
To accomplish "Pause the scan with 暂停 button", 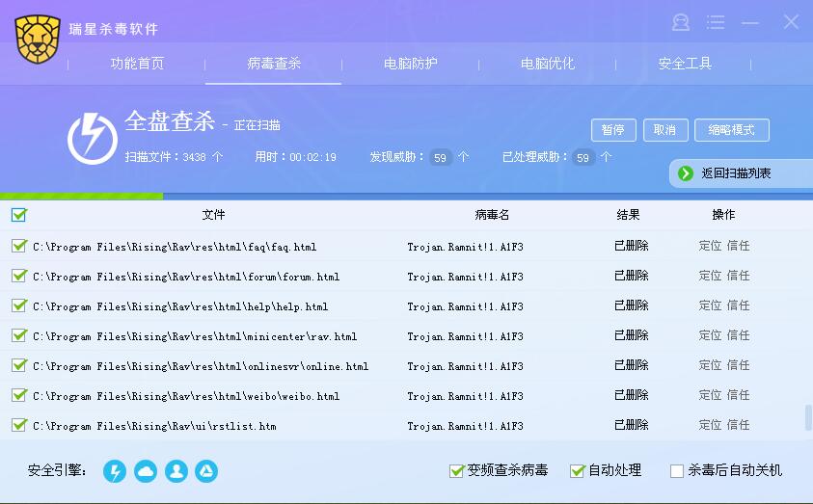I will 613,129.
